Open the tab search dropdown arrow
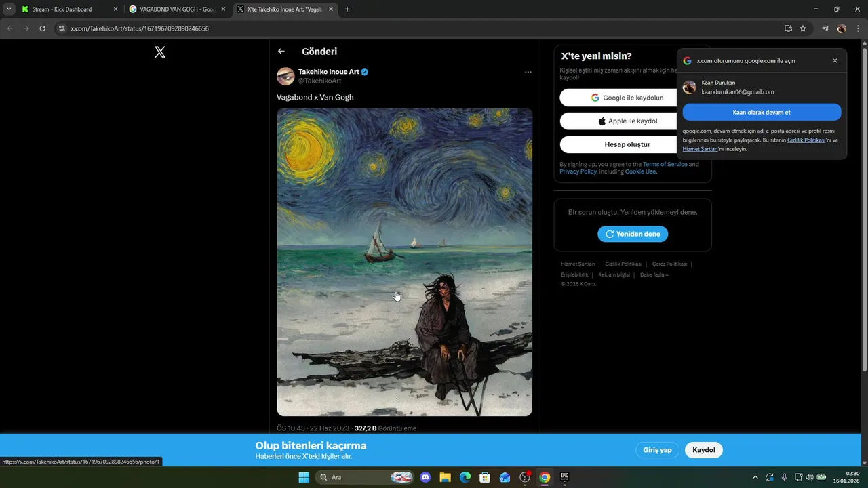The width and height of the screenshot is (868, 488). click(9, 9)
